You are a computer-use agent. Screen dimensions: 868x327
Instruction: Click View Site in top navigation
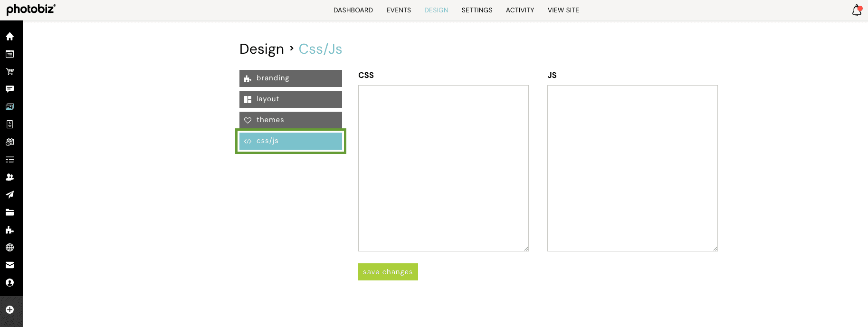click(x=563, y=10)
